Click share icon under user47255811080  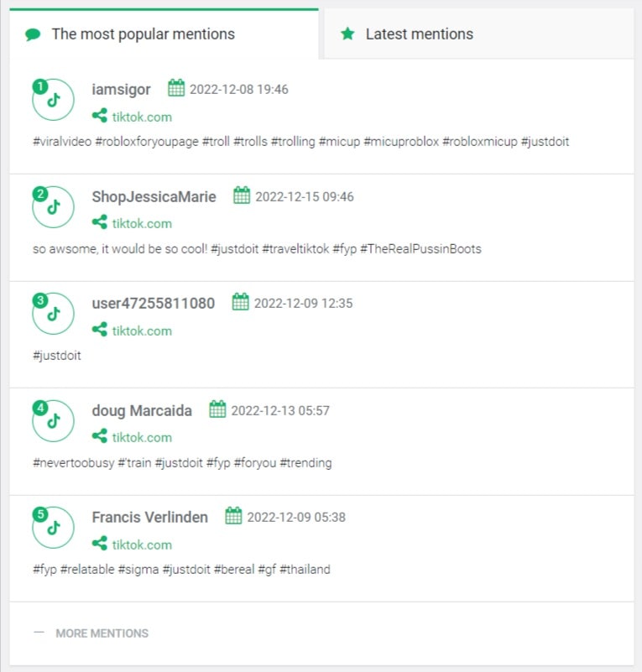point(99,330)
